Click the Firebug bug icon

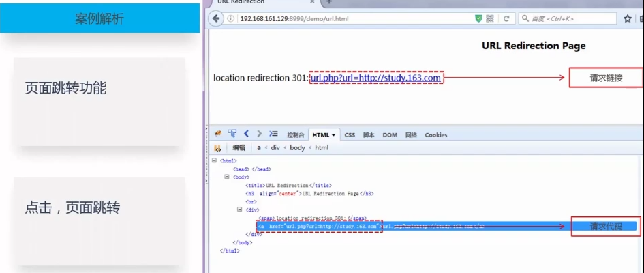click(x=218, y=134)
